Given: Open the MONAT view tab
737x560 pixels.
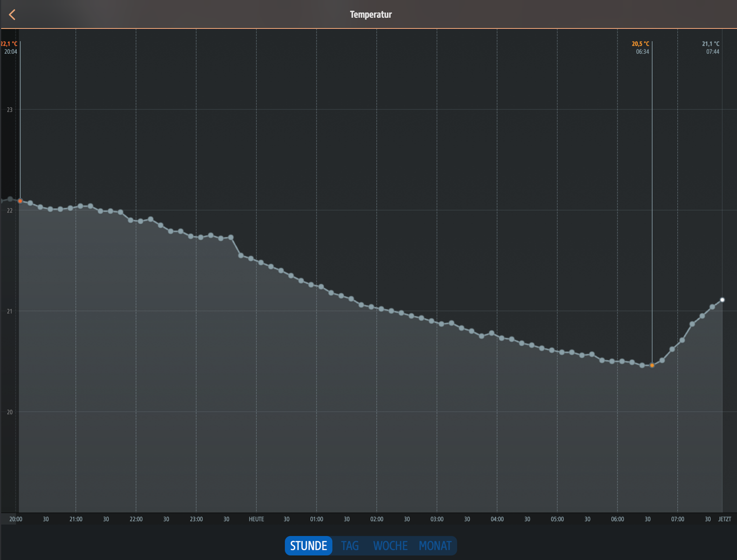Looking at the screenshot, I should coord(435,546).
